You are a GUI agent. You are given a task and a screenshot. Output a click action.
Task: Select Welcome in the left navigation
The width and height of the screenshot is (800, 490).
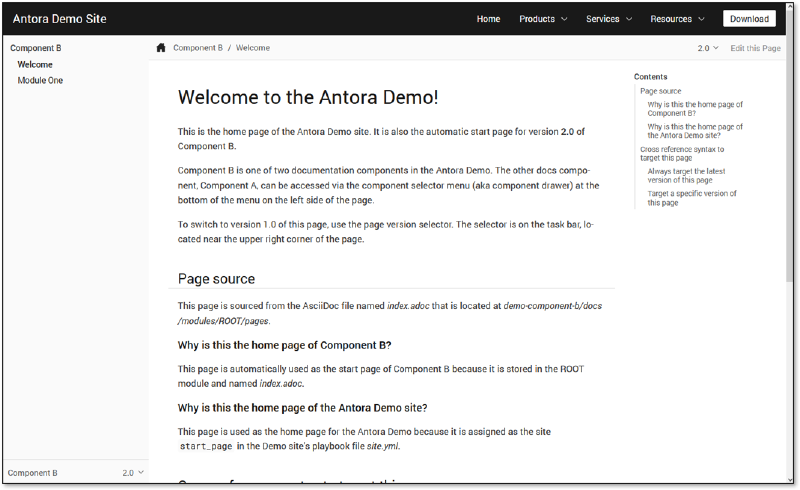(35, 64)
